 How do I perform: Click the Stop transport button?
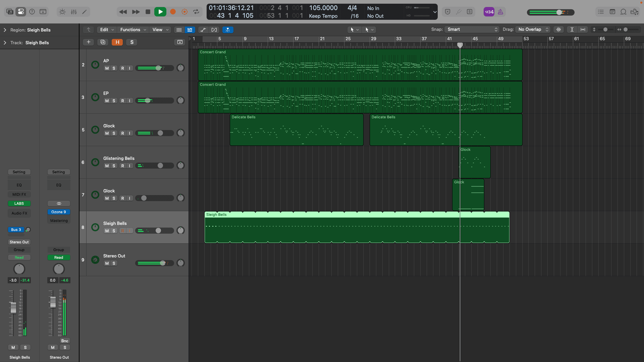[148, 12]
